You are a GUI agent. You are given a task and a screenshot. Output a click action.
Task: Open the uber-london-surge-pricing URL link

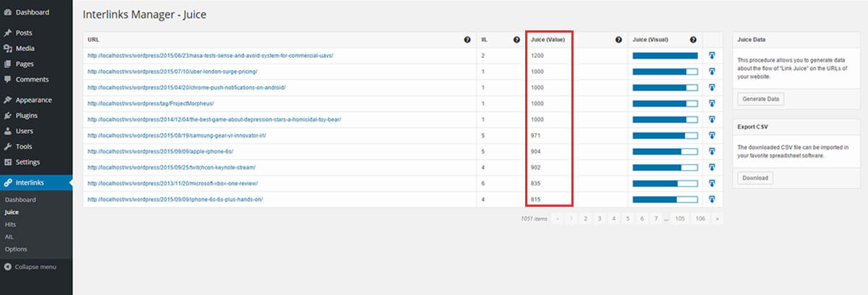point(172,72)
